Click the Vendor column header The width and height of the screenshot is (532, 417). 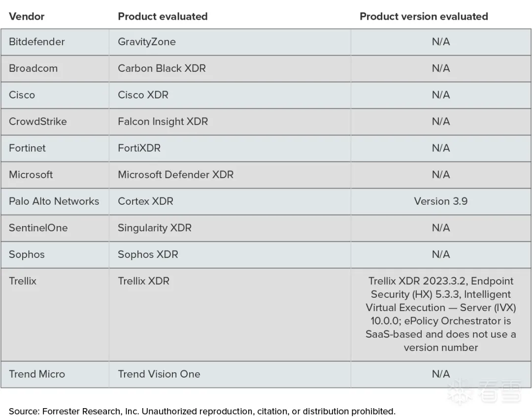[27, 16]
